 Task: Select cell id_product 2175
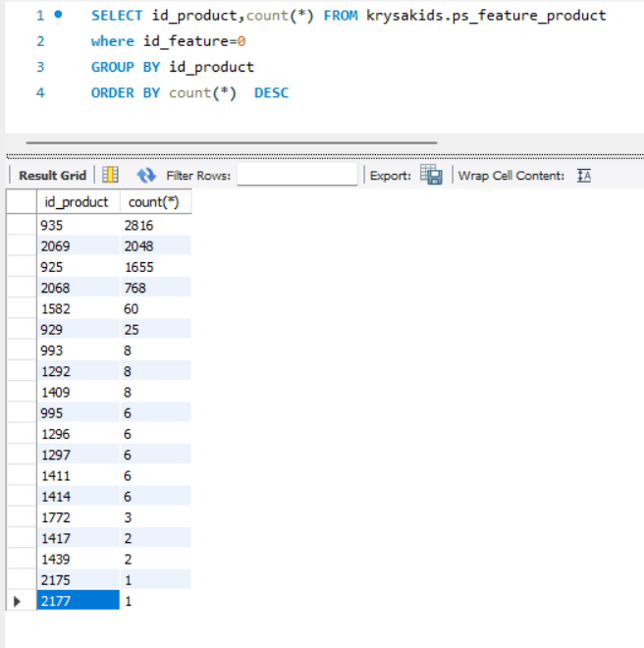pos(79,580)
